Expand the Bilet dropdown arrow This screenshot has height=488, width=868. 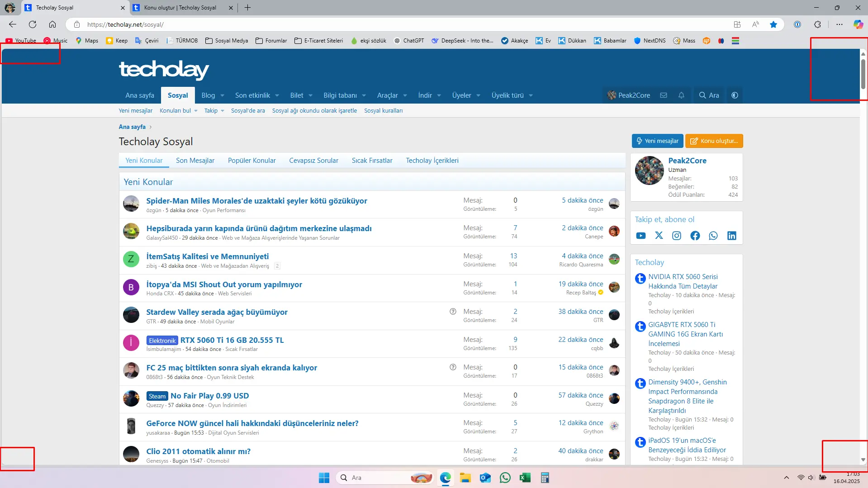(311, 95)
